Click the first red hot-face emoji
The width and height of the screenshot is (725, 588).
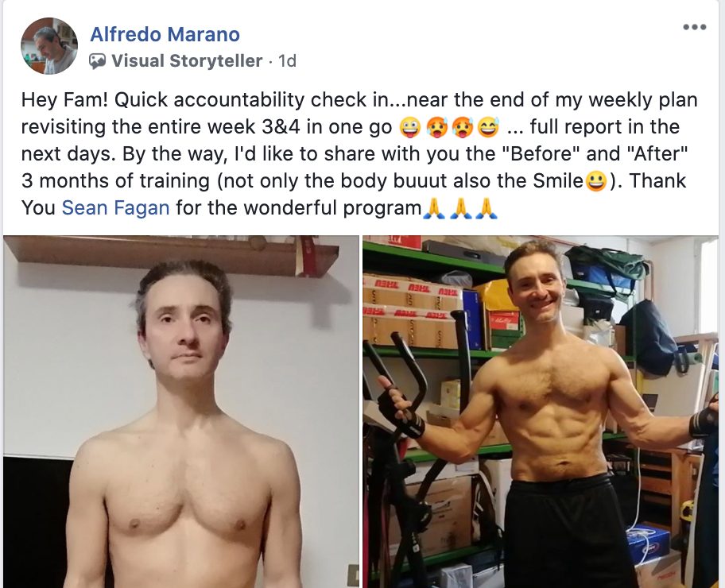pos(436,127)
